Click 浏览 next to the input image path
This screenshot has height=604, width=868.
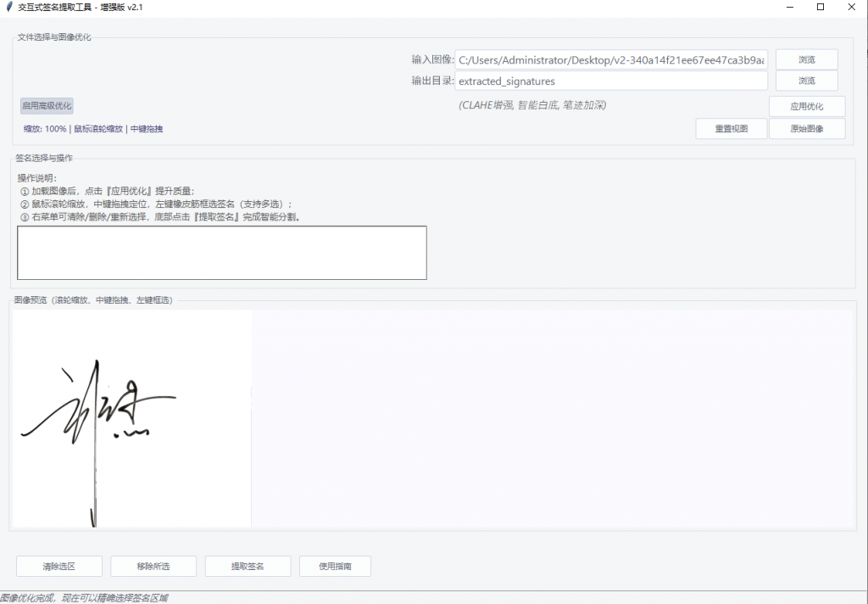click(806, 59)
